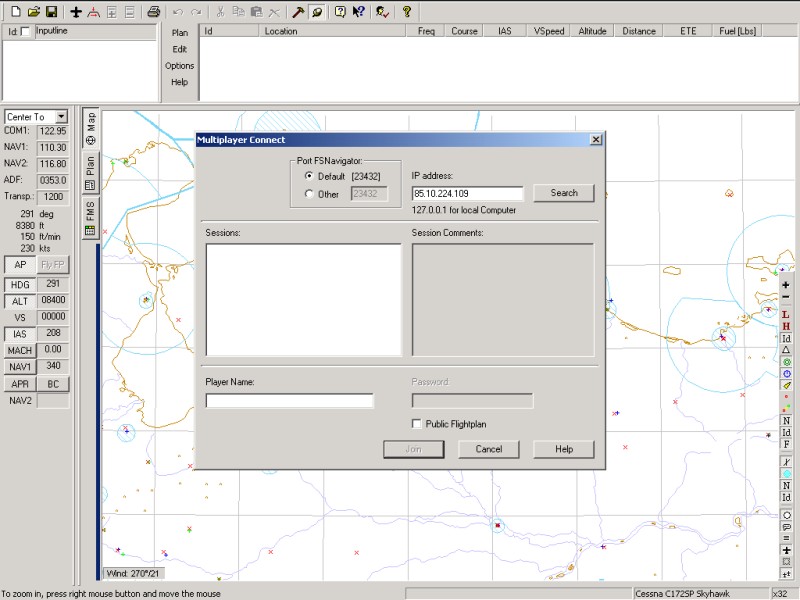This screenshot has width=800, height=600.
Task: Click the yellow question mark icon
Action: (407, 12)
